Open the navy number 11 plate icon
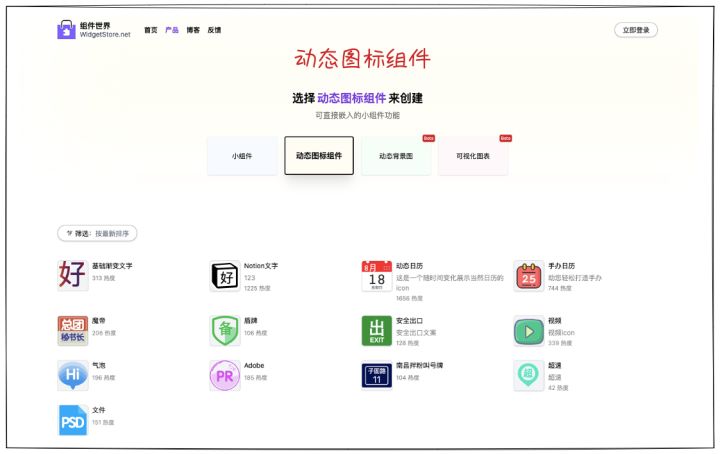This screenshot has width=720, height=454. (377, 375)
